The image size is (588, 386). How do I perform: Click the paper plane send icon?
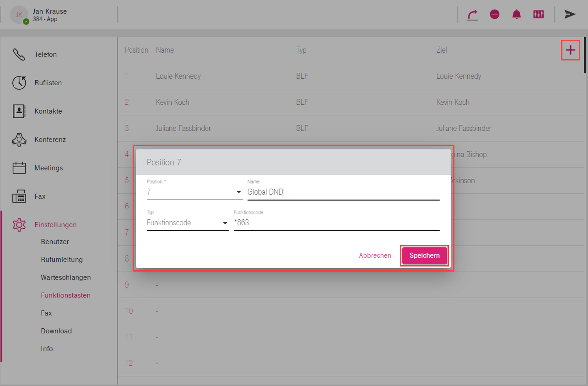(x=569, y=14)
